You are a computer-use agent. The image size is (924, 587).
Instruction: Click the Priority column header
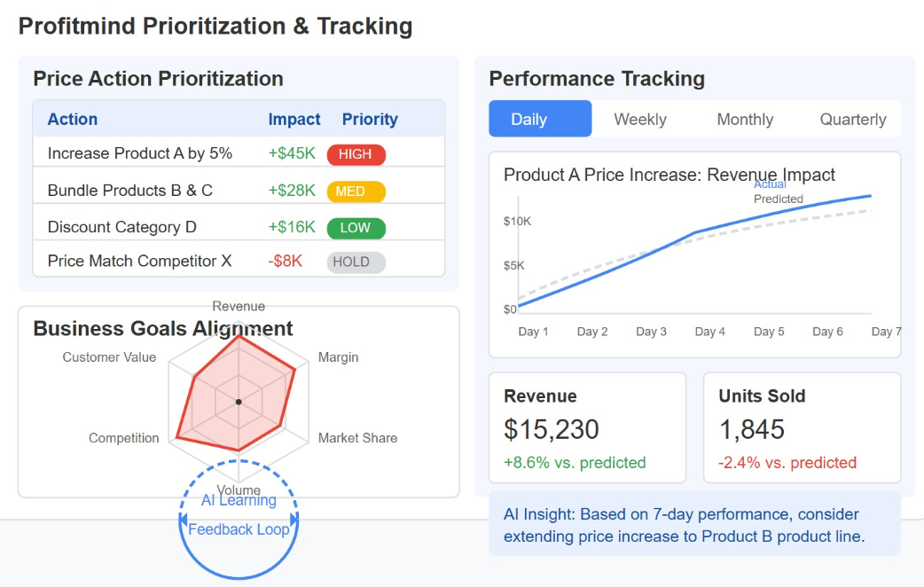pyautogui.click(x=370, y=119)
